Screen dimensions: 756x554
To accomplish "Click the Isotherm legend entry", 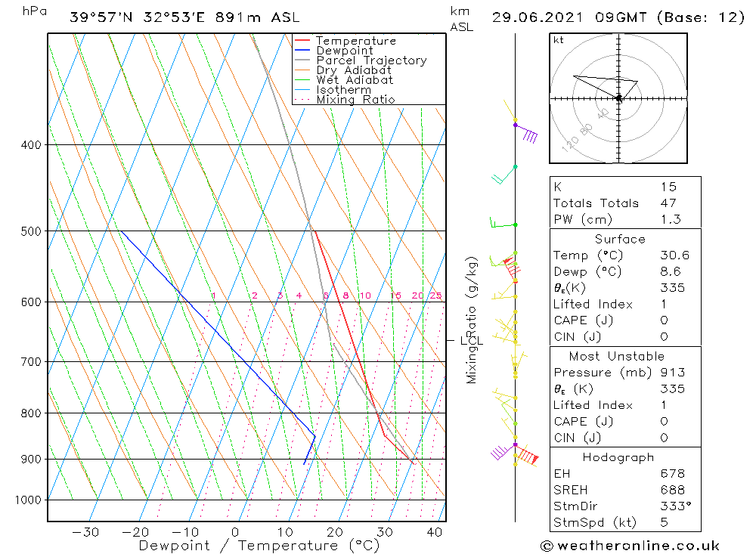I will coord(343,90).
